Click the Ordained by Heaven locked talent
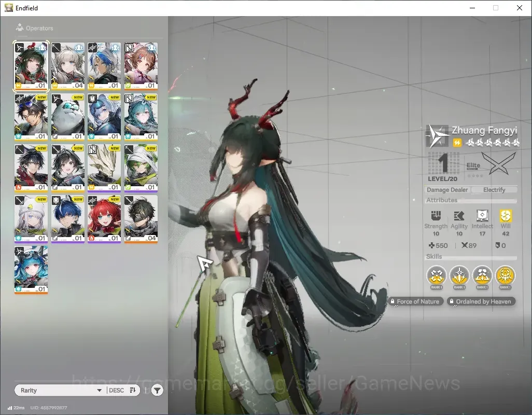The image size is (532, 415). (x=481, y=301)
